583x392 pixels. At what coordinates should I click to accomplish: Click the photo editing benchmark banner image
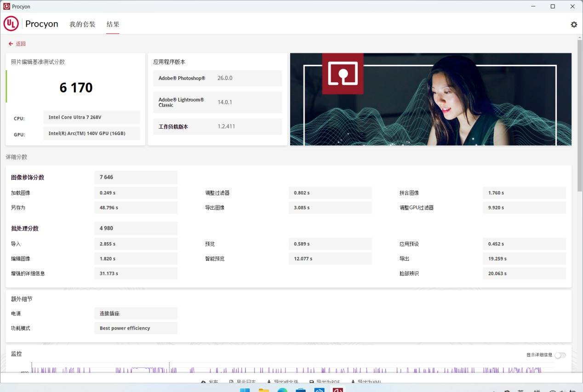[430, 99]
